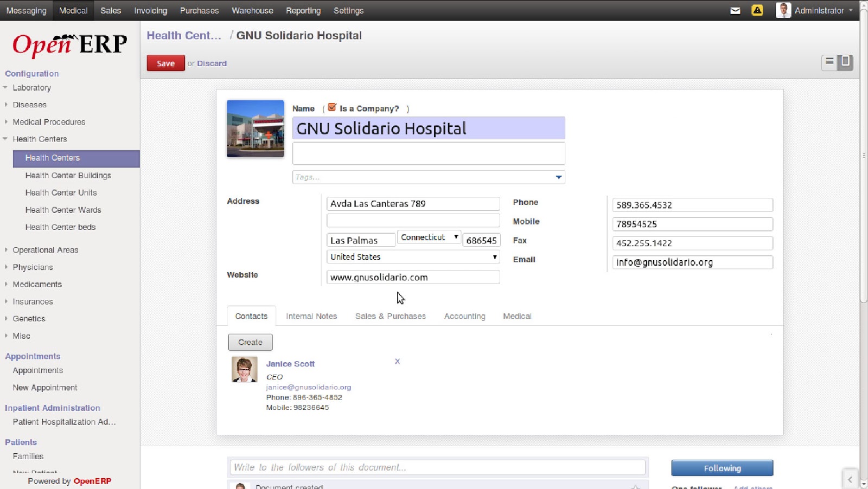Click the Website field www.gnusolidario.com
This screenshot has height=489, width=868.
tap(413, 277)
